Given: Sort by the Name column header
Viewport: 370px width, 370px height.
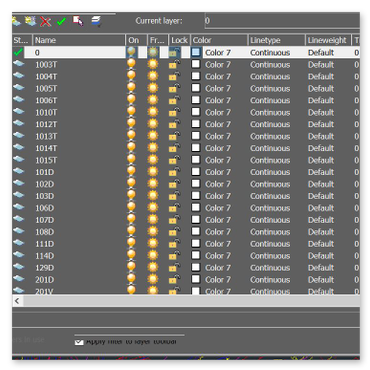Looking at the screenshot, I should [x=79, y=40].
